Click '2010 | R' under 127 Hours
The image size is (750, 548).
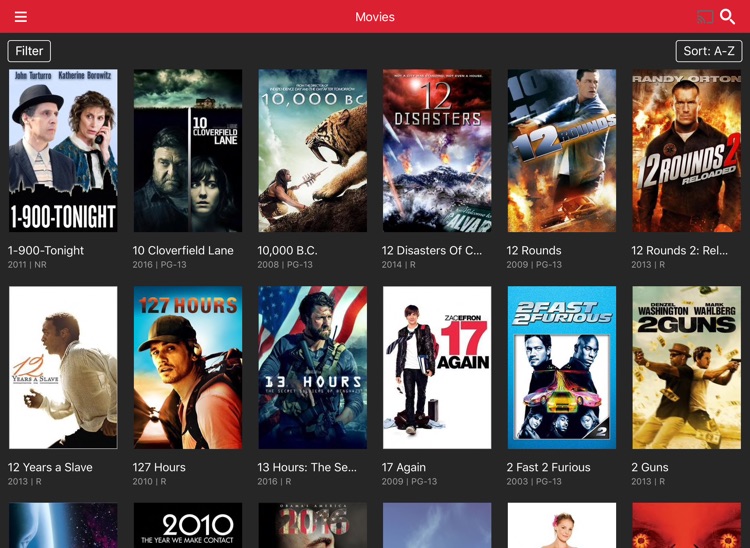149,482
